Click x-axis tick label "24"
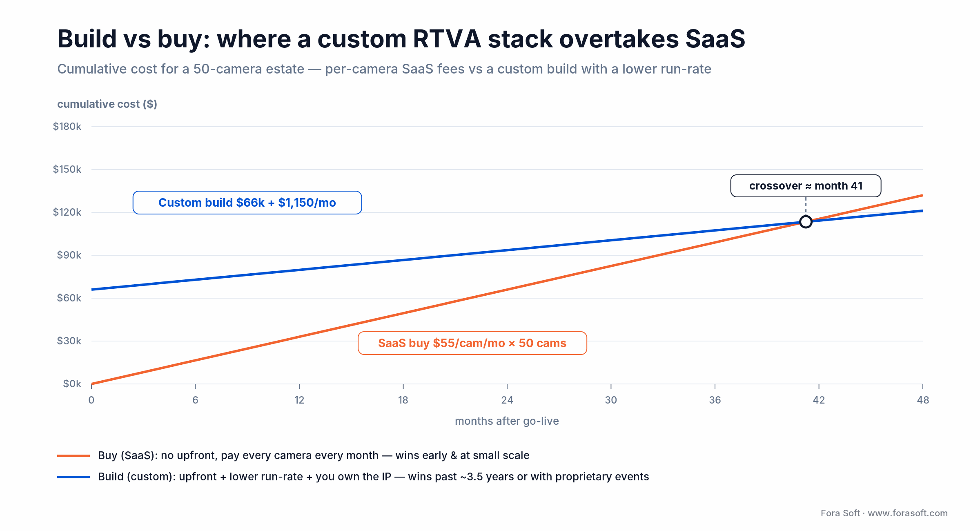 [507, 400]
